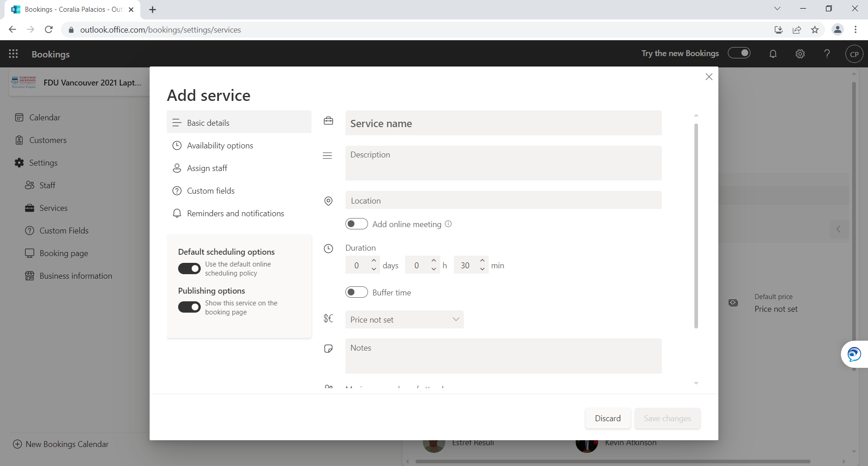Increase the duration minutes stepper

click(482, 261)
